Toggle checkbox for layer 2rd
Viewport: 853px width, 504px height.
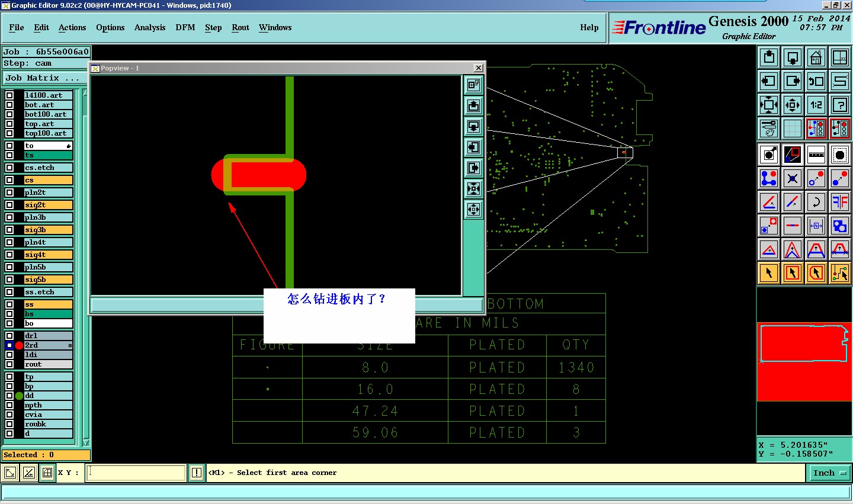coord(9,345)
